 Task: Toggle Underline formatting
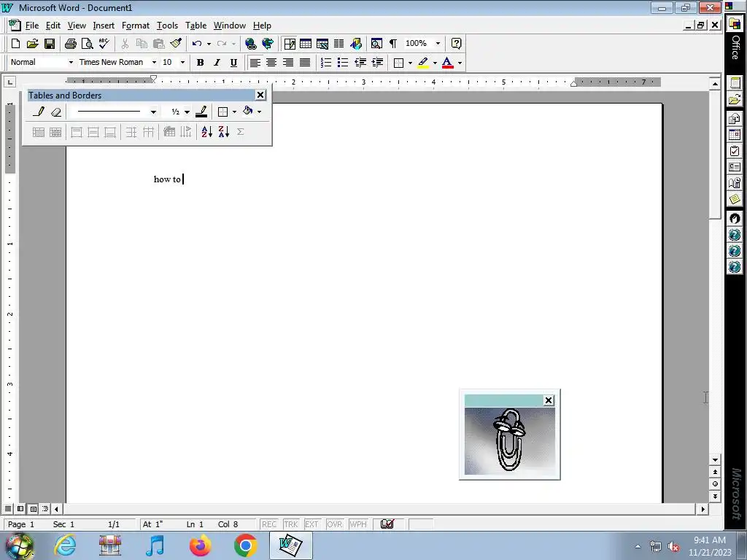[x=233, y=63]
